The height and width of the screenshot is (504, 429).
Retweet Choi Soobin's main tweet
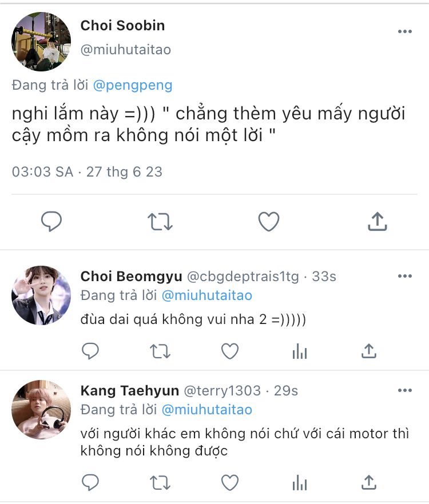pyautogui.click(x=160, y=221)
